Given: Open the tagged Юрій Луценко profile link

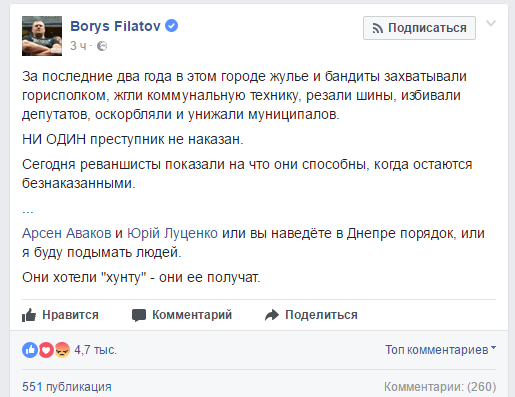Looking at the screenshot, I should click(x=172, y=233).
